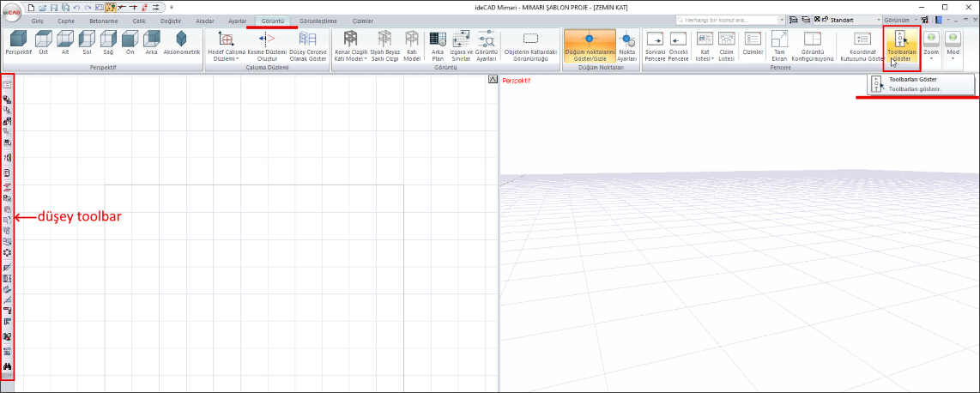Screen dimensions: 980x393
Task: Switch to Aksonometrik view
Action: coord(181,39)
